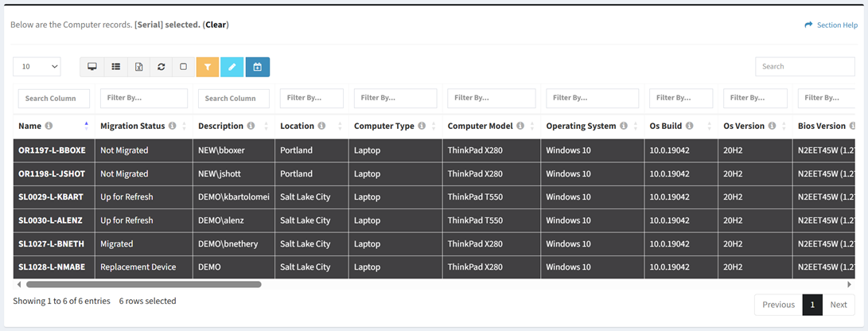Click the Computer Type column sort arrows
This screenshot has width=868, height=331.
pos(434,127)
